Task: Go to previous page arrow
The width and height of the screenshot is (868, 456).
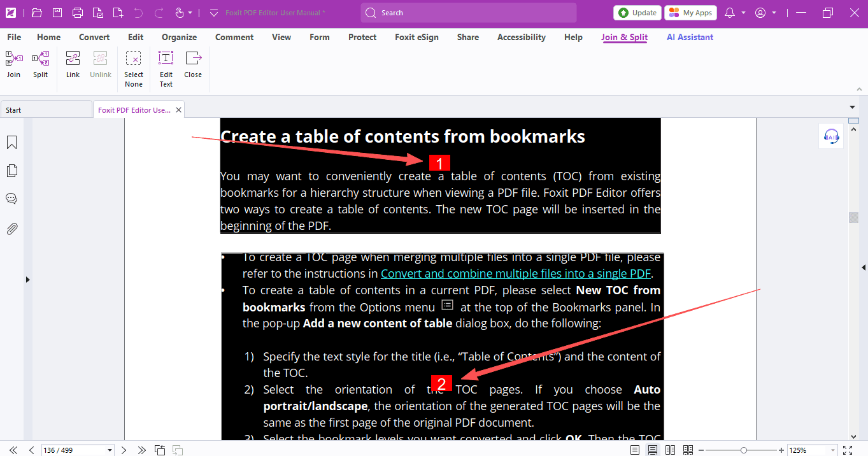Action: pos(31,450)
